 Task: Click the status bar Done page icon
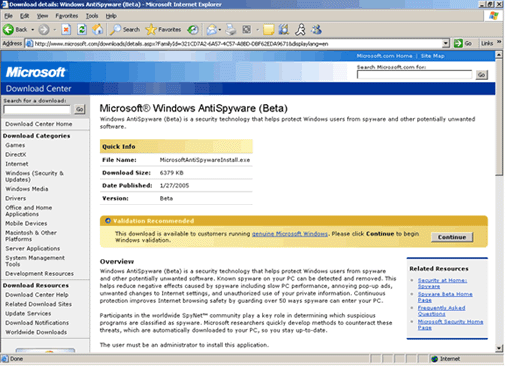tap(5, 359)
